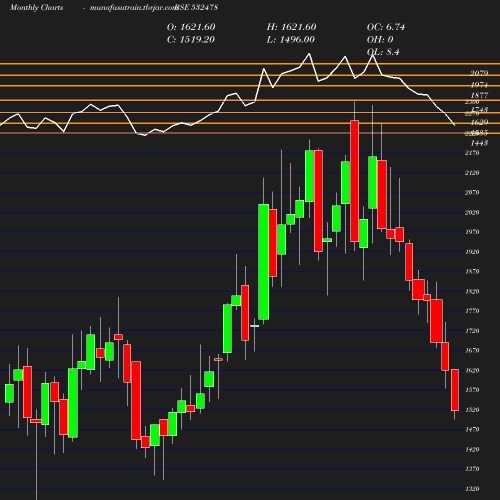
Task: Click the 2170 price axis label
Action: 472,153
